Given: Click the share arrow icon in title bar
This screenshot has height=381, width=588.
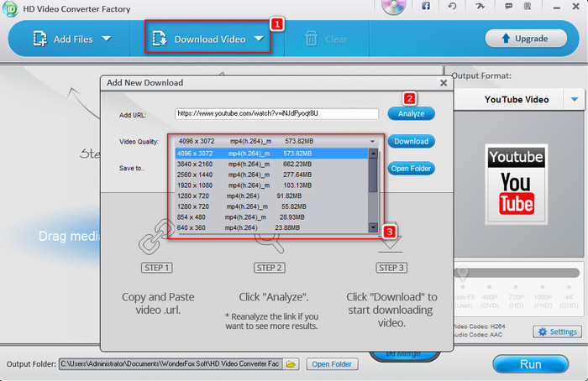Looking at the screenshot, I should pyautogui.click(x=480, y=6).
